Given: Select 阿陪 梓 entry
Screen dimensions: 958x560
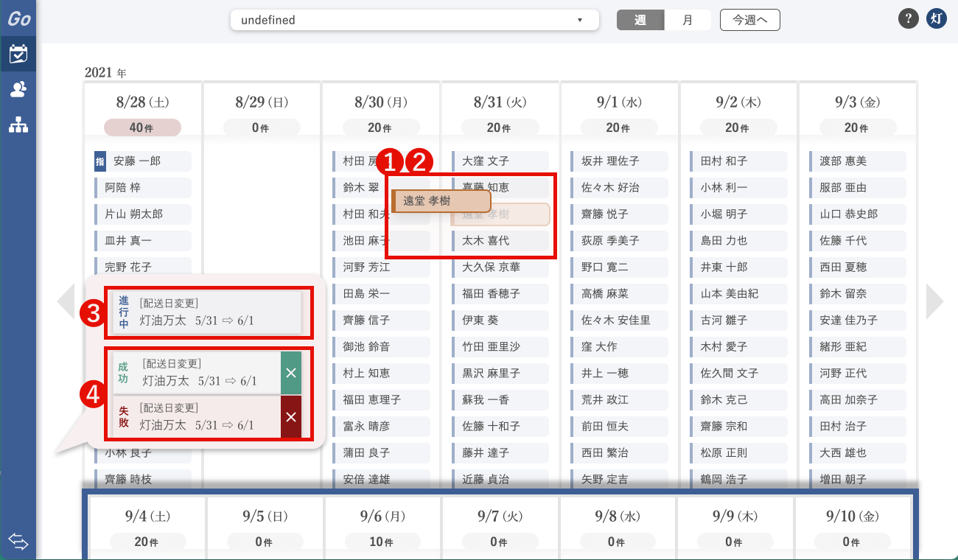Looking at the screenshot, I should point(142,188).
